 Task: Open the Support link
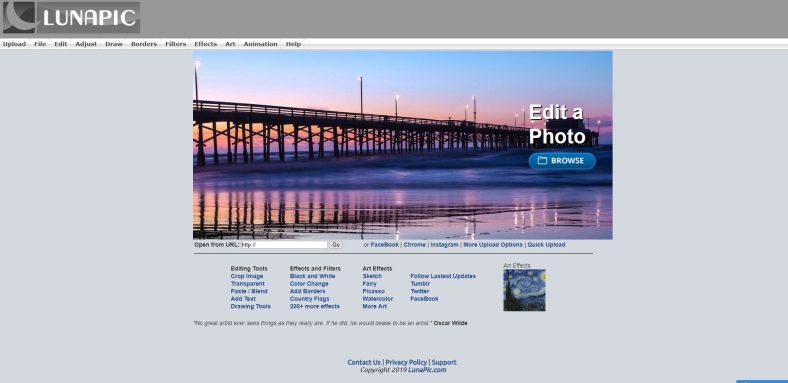(x=444, y=362)
